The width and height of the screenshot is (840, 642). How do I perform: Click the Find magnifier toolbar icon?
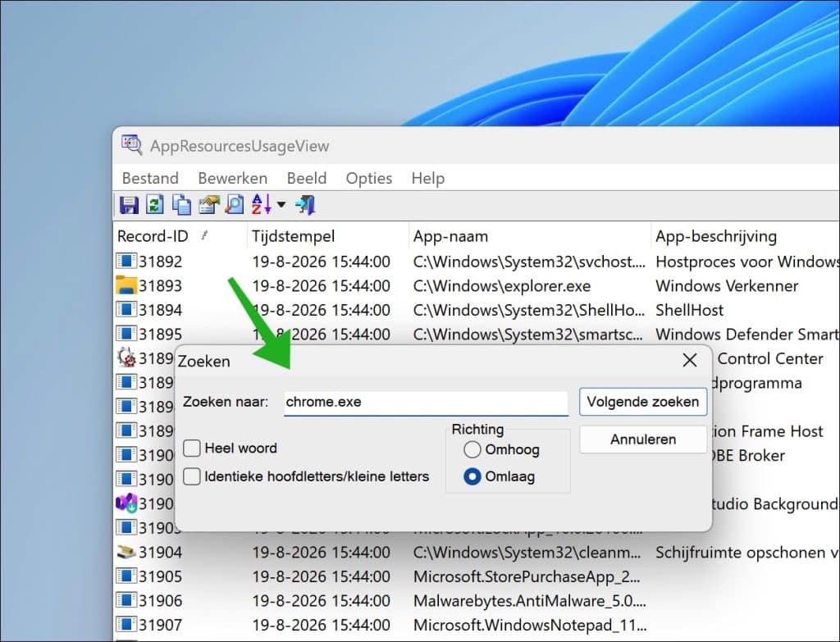click(x=235, y=204)
